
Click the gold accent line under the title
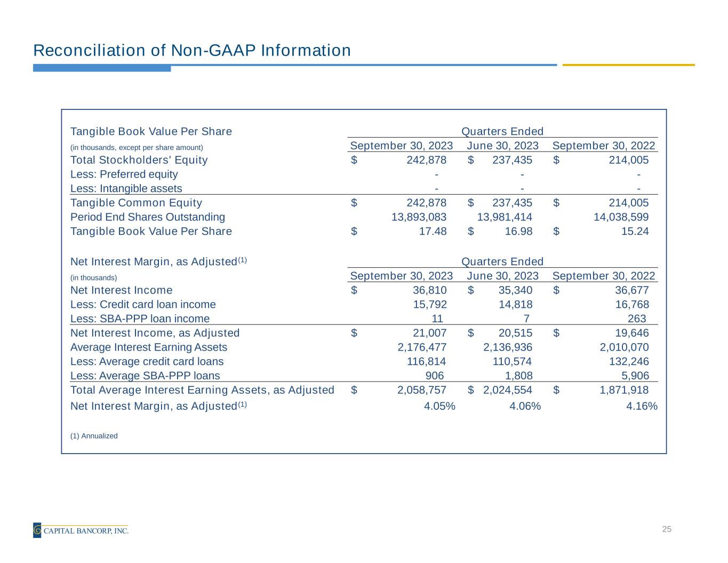[628, 65]
